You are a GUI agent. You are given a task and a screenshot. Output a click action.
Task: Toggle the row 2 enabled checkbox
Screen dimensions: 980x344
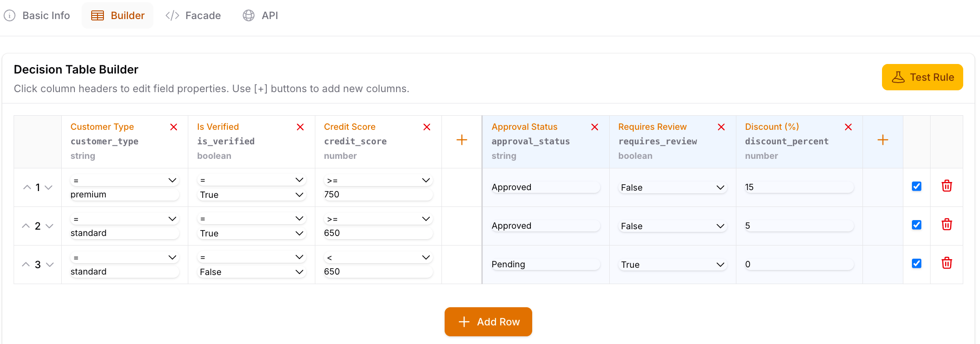pyautogui.click(x=916, y=225)
